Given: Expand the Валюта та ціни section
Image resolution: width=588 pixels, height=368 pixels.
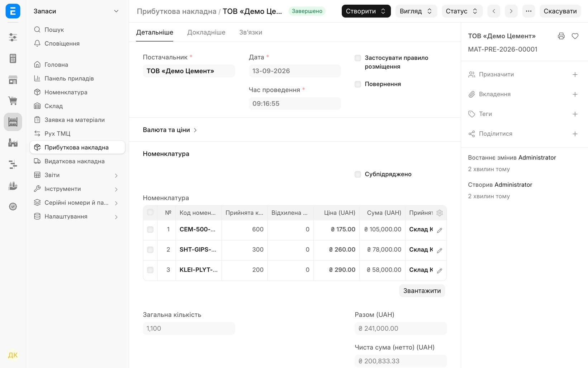Looking at the screenshot, I should coord(170,130).
